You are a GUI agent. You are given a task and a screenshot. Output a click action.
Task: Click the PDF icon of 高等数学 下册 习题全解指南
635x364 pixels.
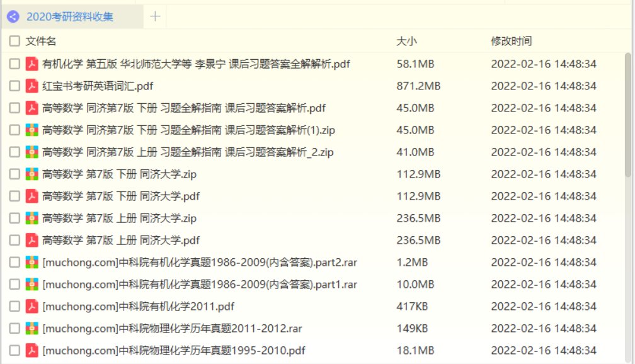30,108
